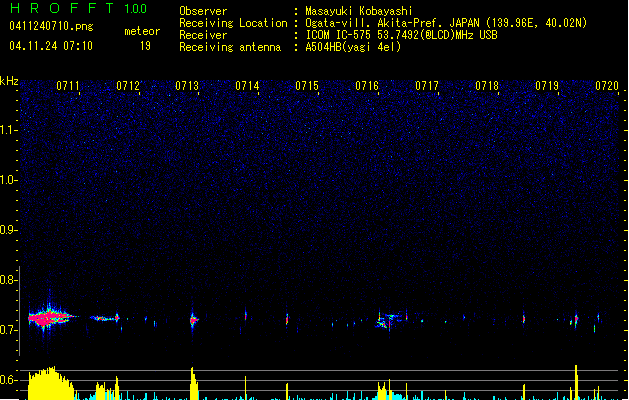Click the 0.8 kHz axis label
Image resolution: width=629 pixels, height=400 pixels.
[8, 280]
